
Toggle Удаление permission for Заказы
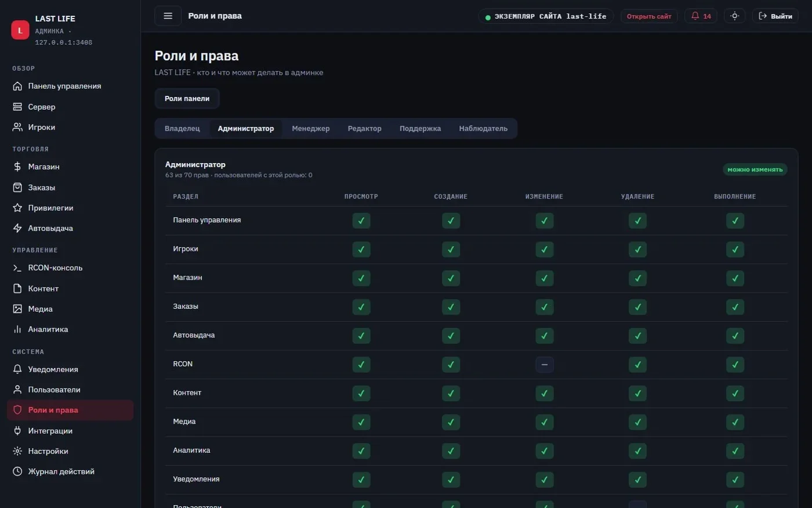click(x=637, y=307)
